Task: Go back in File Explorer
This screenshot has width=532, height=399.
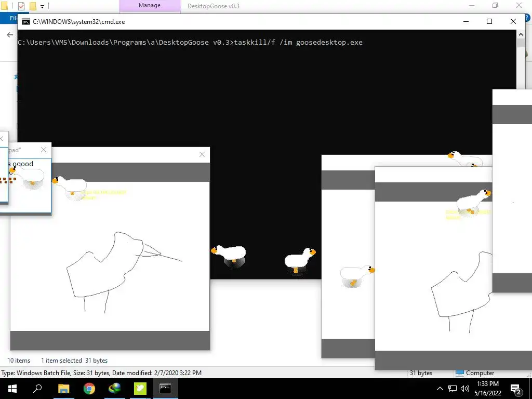Action: (10, 35)
